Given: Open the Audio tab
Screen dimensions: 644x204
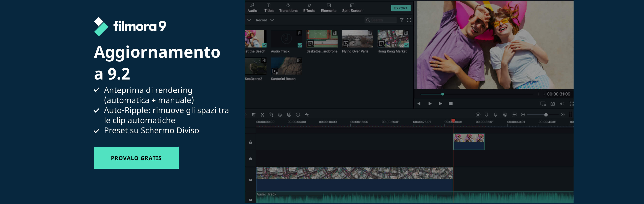Looking at the screenshot, I should coord(252,8).
